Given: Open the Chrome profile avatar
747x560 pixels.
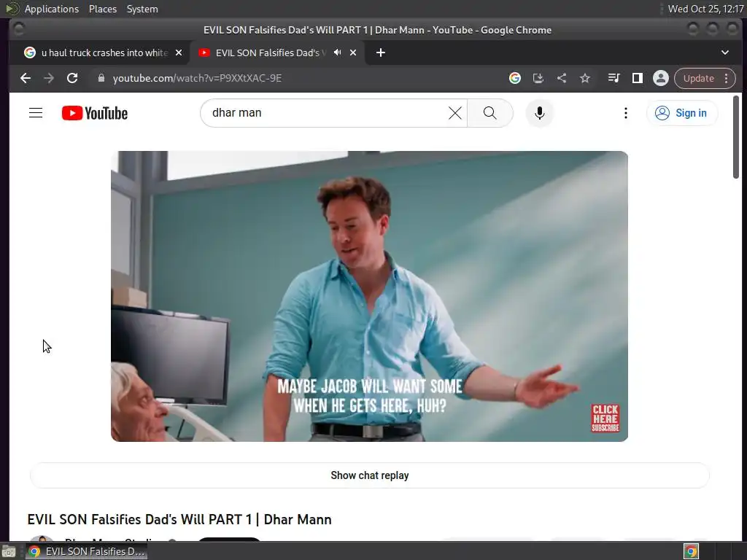Looking at the screenshot, I should coord(661,78).
